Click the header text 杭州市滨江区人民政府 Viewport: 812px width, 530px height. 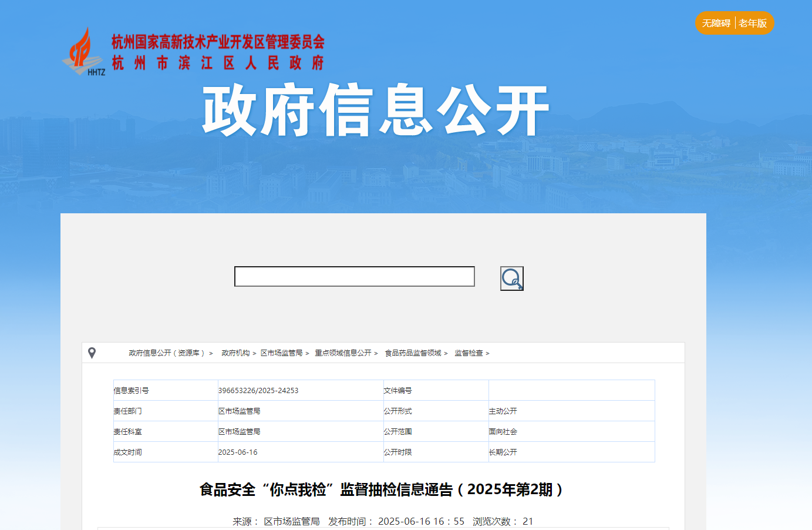coord(218,63)
